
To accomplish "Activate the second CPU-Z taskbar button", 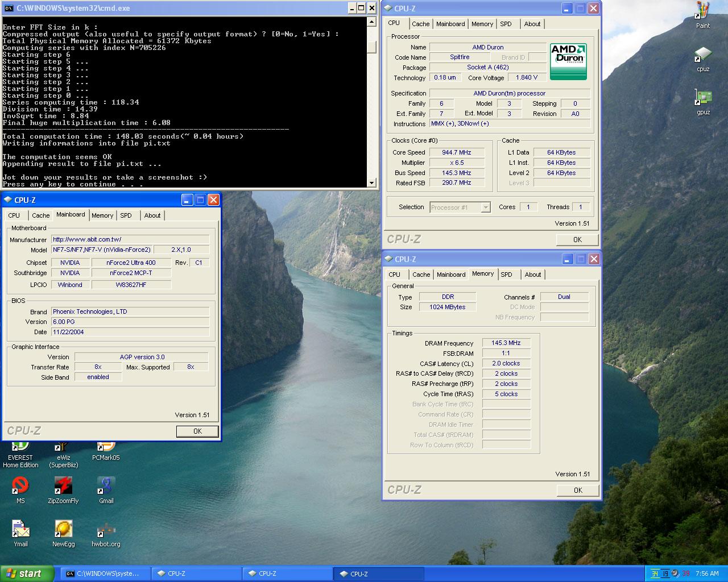I will tap(287, 573).
